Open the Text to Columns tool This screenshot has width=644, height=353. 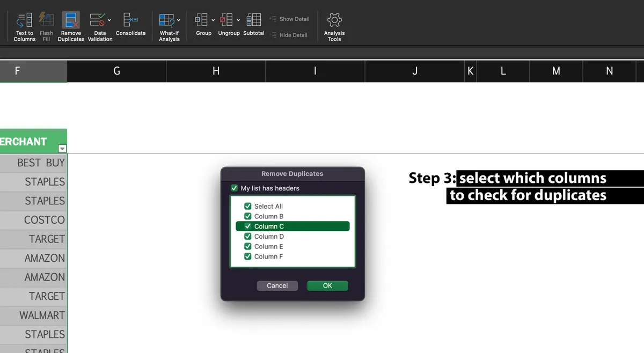[24, 27]
